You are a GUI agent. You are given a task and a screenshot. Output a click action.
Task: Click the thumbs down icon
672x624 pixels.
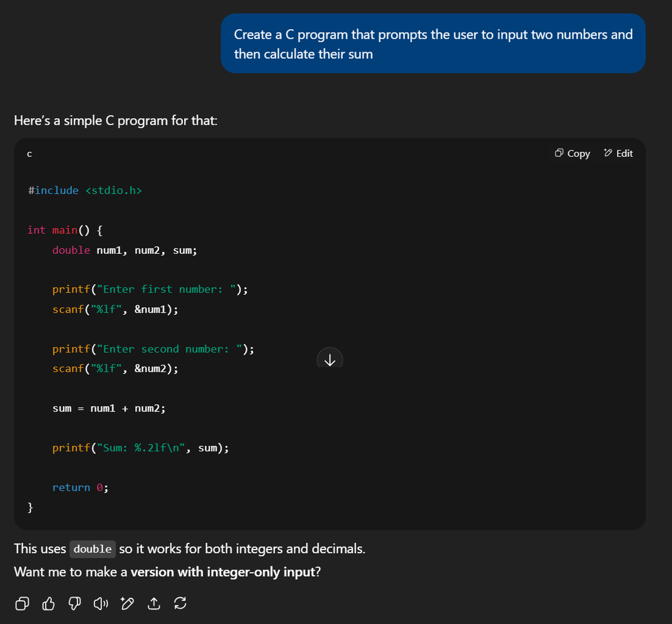(x=74, y=603)
